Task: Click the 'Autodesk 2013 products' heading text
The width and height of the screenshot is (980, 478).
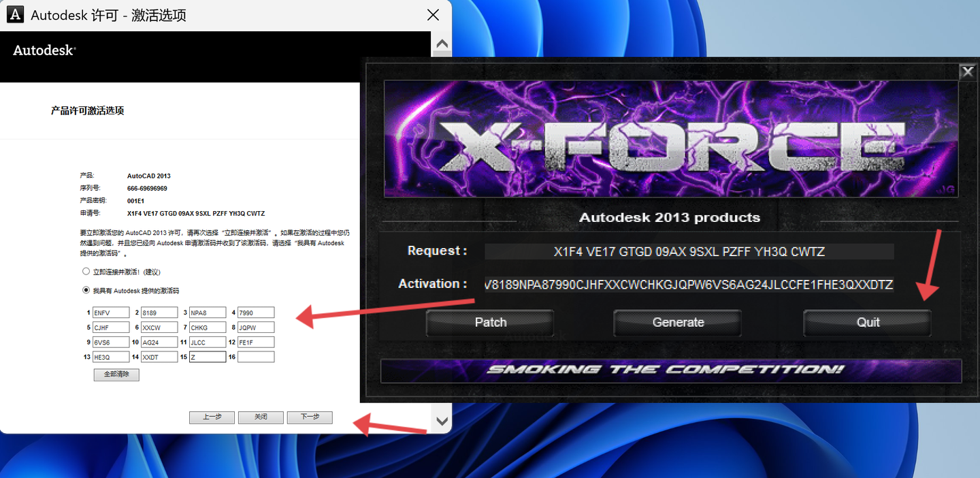Action: click(670, 218)
